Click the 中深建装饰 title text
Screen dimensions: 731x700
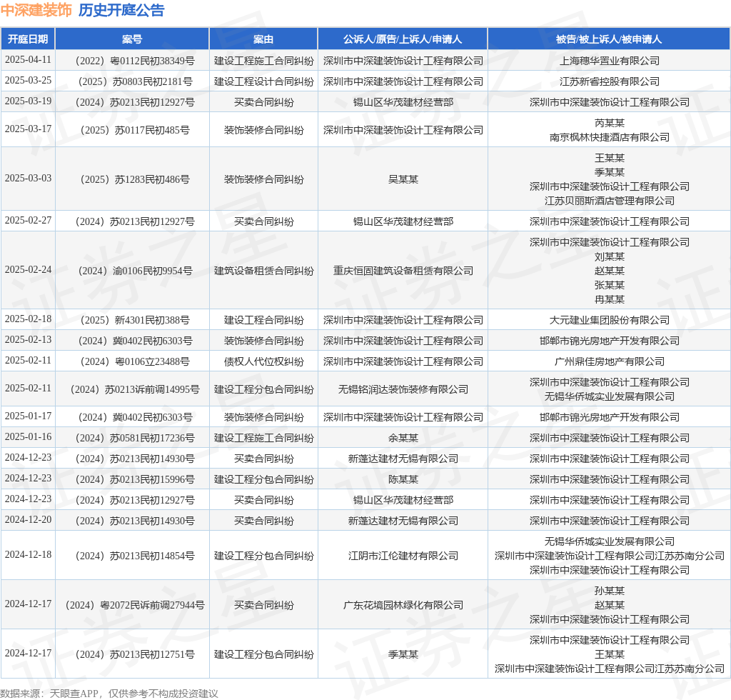click(36, 10)
